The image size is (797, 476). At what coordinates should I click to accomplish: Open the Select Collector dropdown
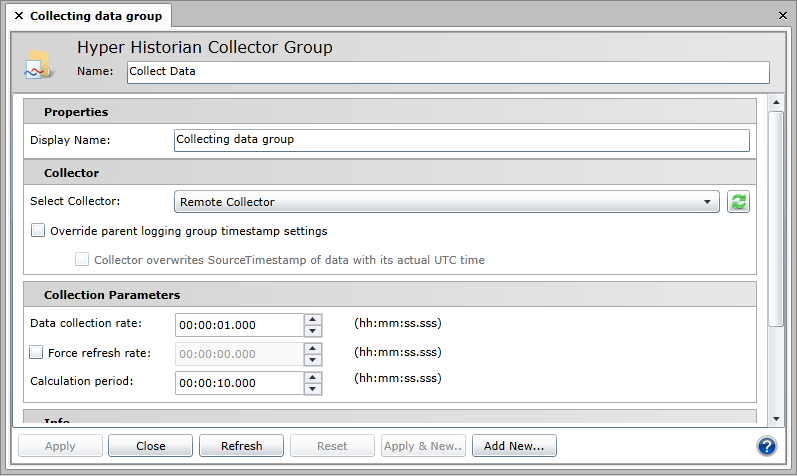(446, 202)
